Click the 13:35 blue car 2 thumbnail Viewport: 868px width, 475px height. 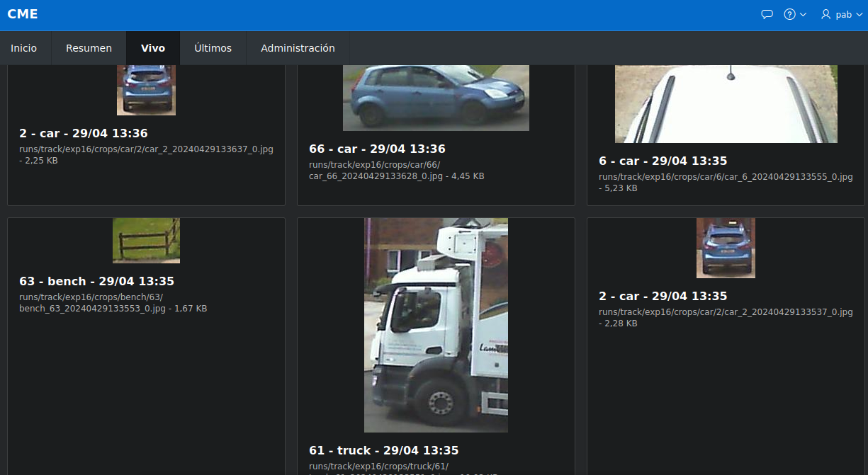[x=726, y=248]
